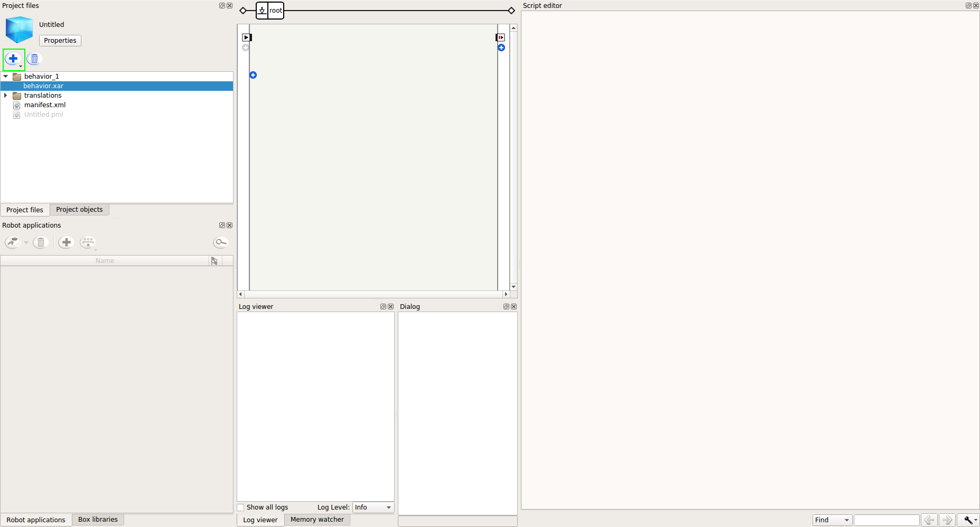
Task: Select Untitled.pml file
Action: (x=44, y=115)
